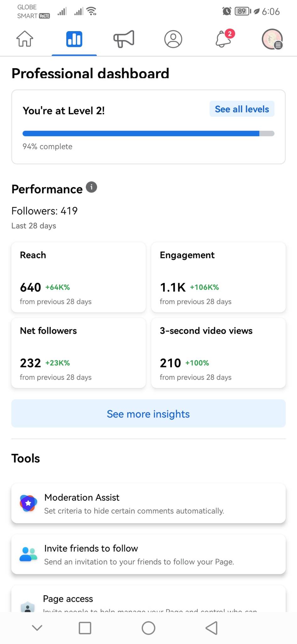This screenshot has width=297, height=644.
Task: Open the Reach metric card
Action: coord(79,277)
